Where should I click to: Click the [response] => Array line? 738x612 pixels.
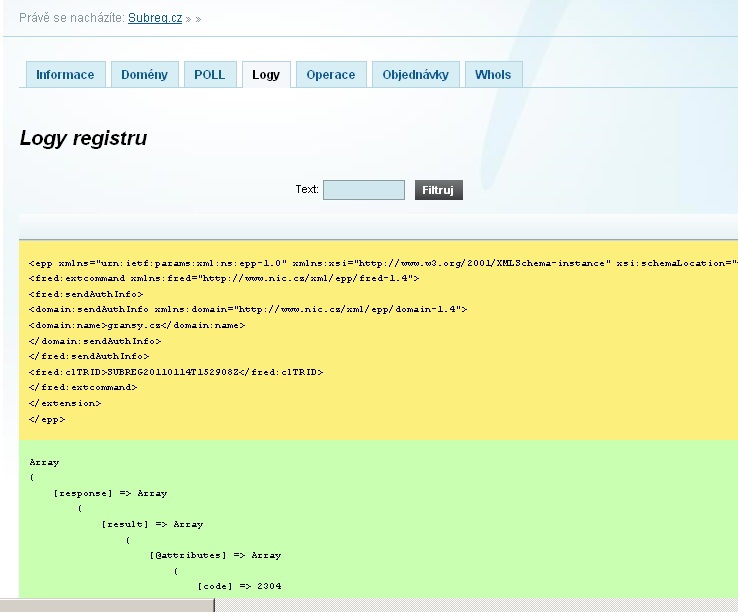[110, 493]
